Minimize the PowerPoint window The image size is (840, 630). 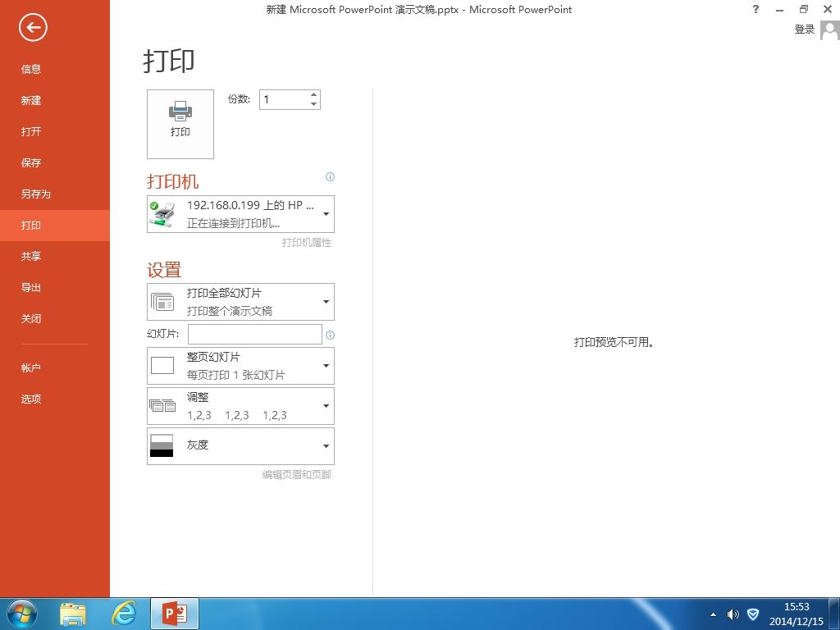coord(779,9)
